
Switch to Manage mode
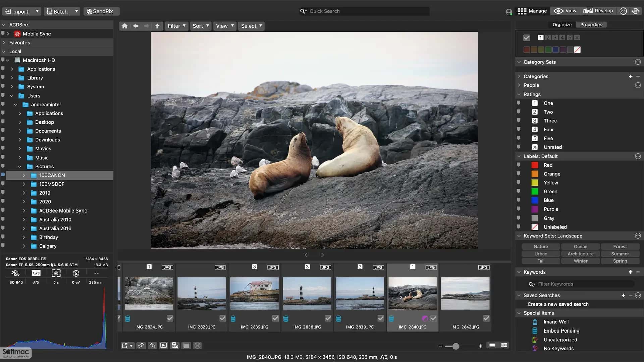point(532,11)
